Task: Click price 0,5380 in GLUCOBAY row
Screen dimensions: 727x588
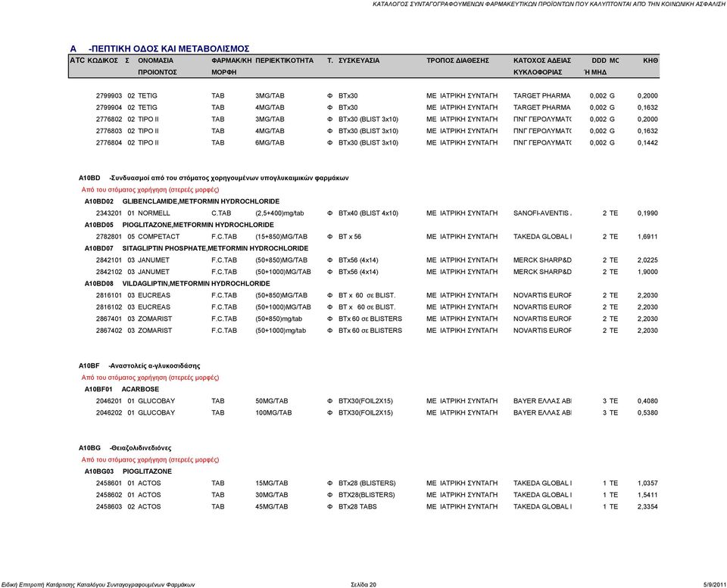Action: pyautogui.click(x=647, y=413)
